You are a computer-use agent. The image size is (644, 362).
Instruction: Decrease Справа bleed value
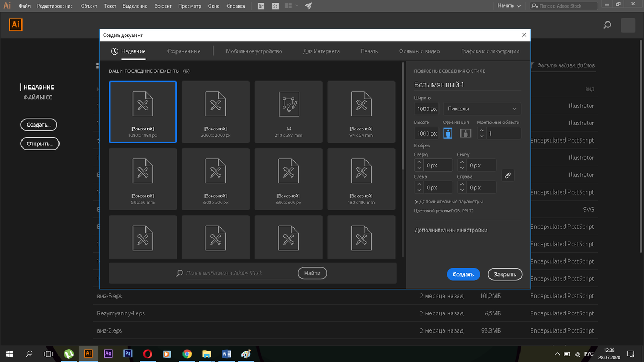tap(462, 190)
